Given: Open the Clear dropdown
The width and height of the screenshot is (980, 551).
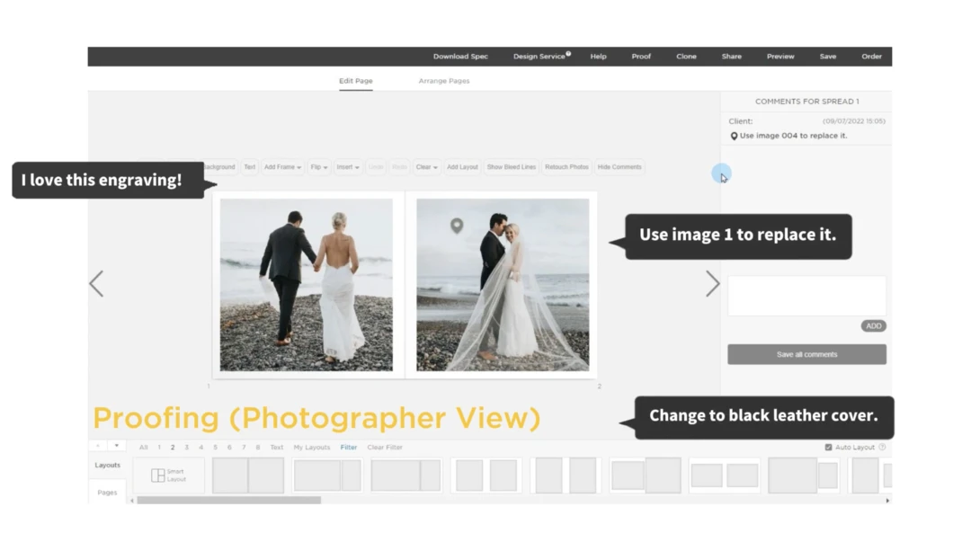Looking at the screenshot, I should click(x=427, y=167).
